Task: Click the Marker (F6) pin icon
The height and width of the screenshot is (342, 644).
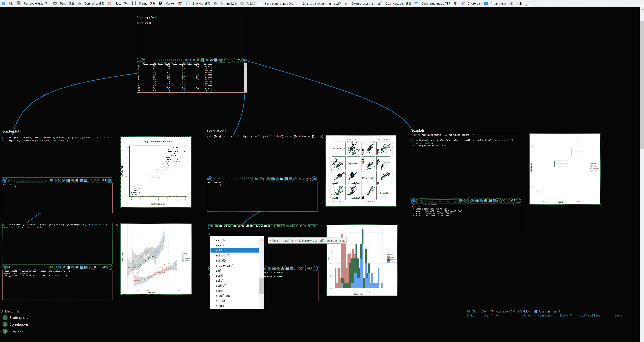Action: (160, 4)
